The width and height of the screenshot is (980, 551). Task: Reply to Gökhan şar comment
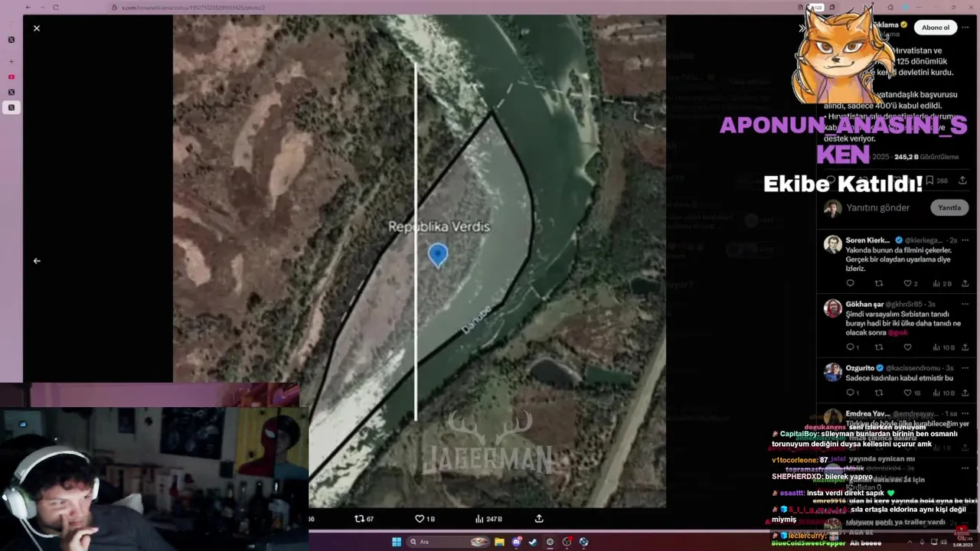click(x=852, y=347)
